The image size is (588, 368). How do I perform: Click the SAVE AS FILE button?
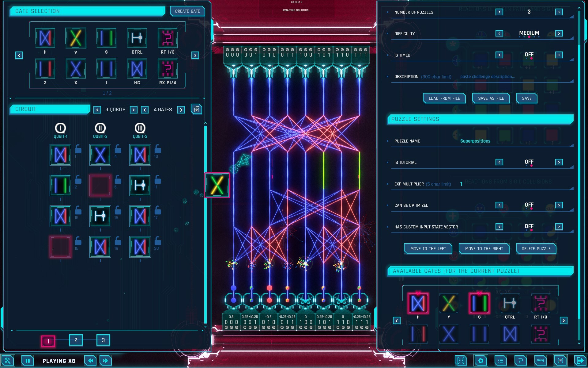[490, 98]
